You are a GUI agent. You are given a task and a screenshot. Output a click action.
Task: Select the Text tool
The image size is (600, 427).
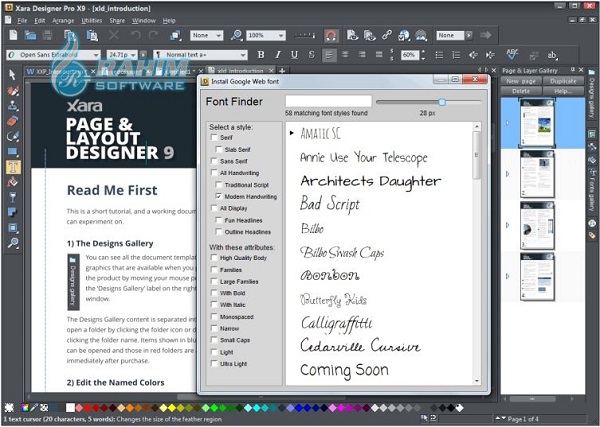(x=13, y=167)
